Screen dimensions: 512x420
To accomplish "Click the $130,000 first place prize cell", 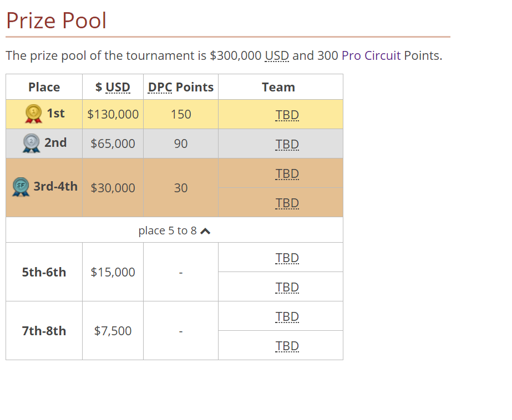I will click(x=113, y=114).
